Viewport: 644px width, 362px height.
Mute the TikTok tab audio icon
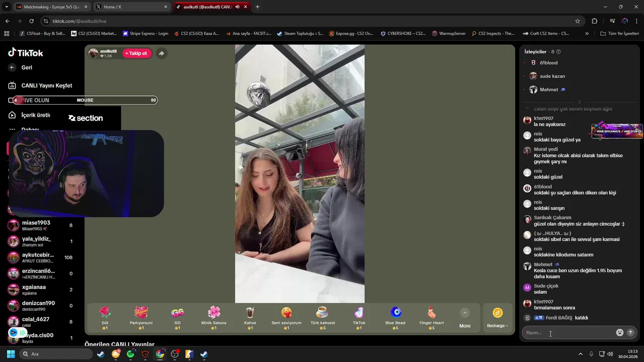click(x=237, y=7)
